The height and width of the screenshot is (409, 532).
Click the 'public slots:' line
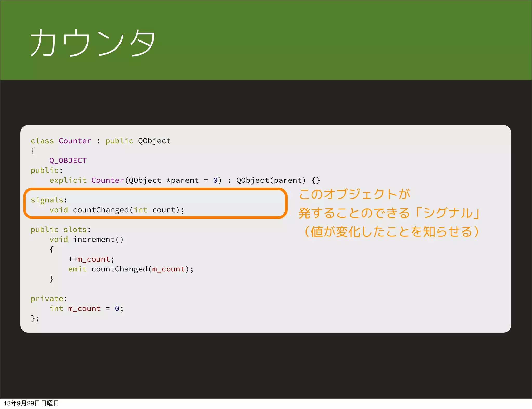coord(61,230)
